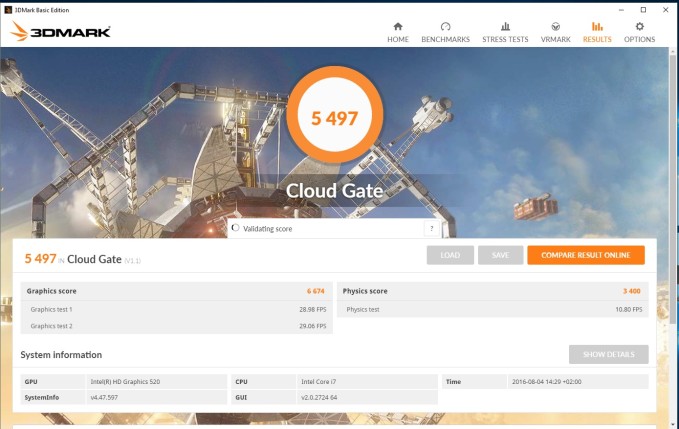679x429 pixels.
Task: Select the Physics test row
Action: 493,310
